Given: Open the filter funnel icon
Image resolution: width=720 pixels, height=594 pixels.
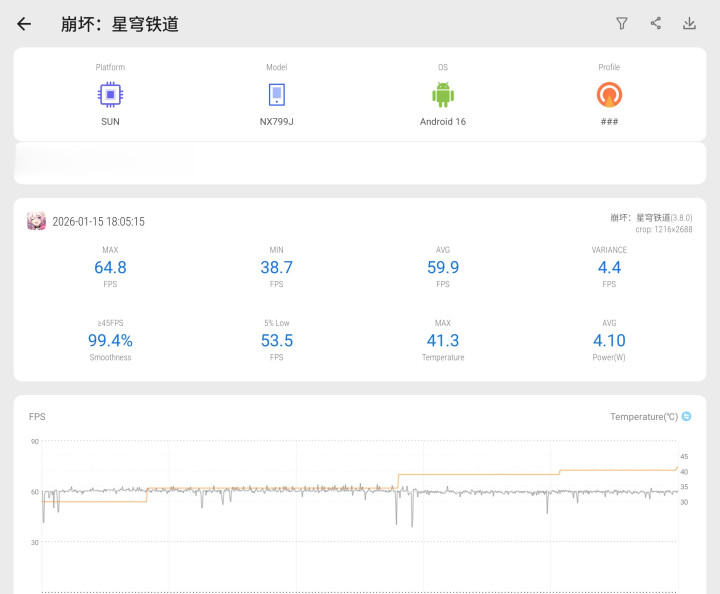Looking at the screenshot, I should 622,23.
